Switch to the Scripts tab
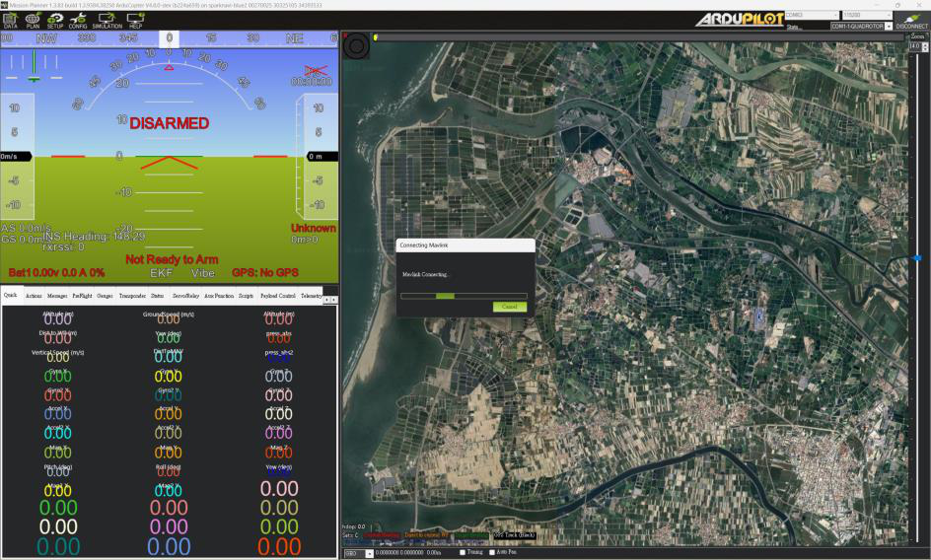The width and height of the screenshot is (931, 560). point(246,296)
